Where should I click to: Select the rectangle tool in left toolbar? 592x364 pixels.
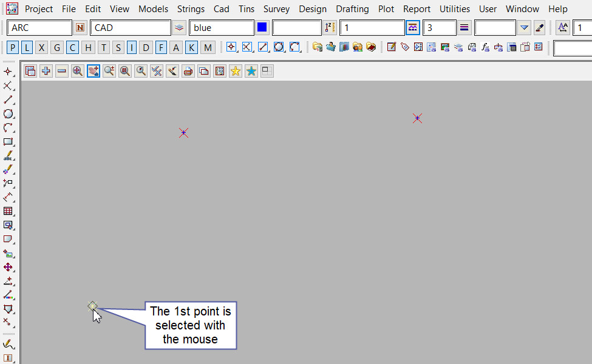pos(9,142)
